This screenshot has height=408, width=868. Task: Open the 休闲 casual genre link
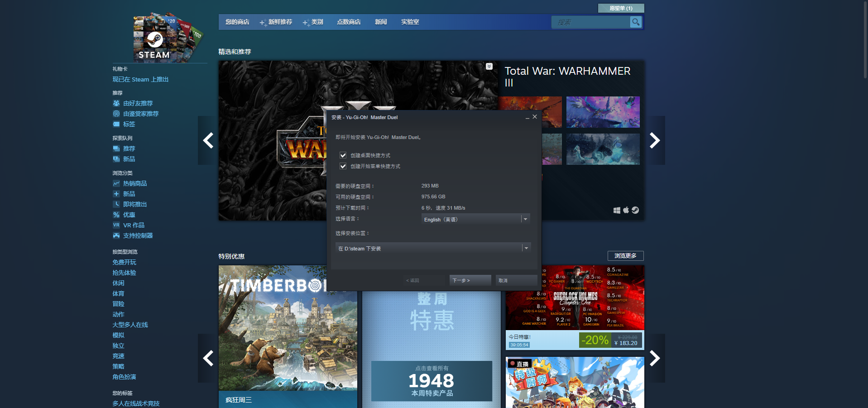pyautogui.click(x=118, y=283)
